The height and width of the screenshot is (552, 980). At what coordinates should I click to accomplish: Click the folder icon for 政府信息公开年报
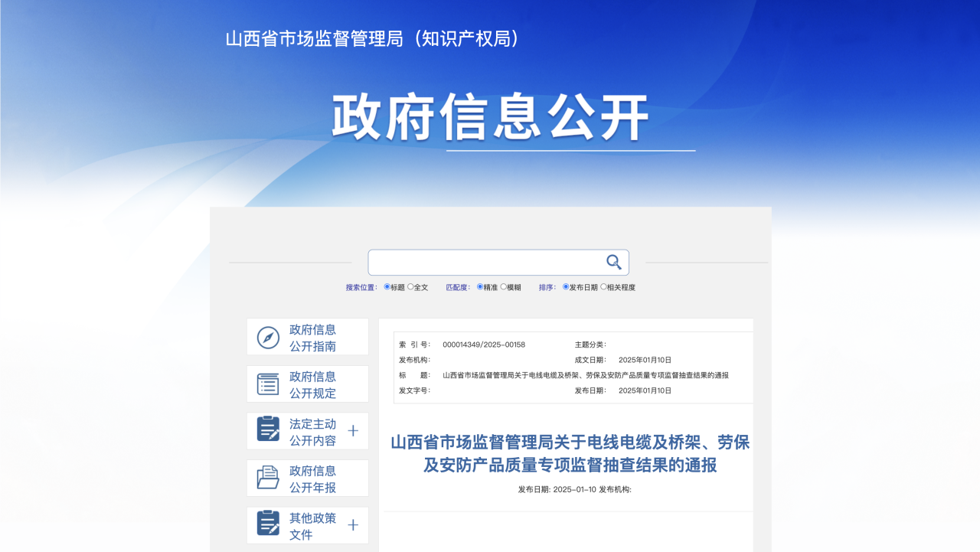click(x=268, y=479)
